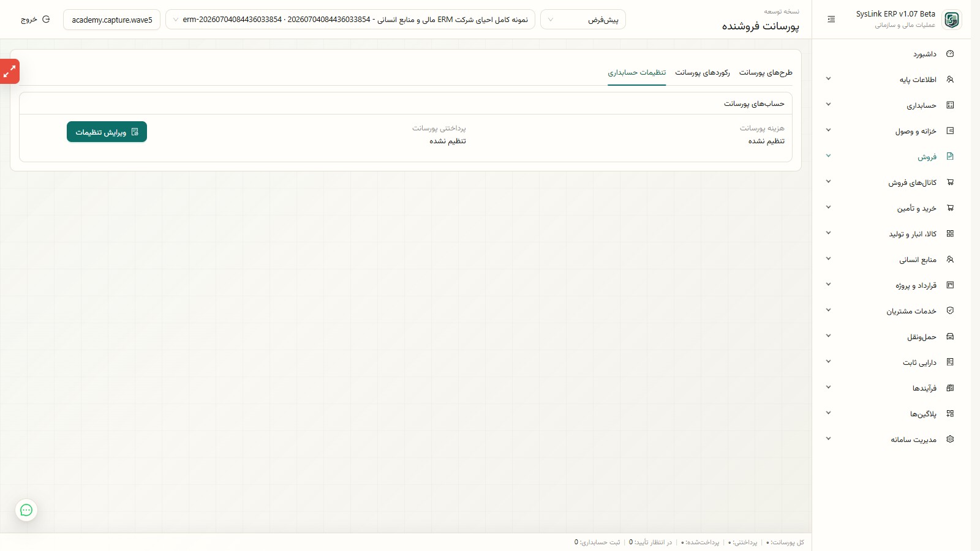Expand قرارداد و پروژه chevron

point(828,285)
